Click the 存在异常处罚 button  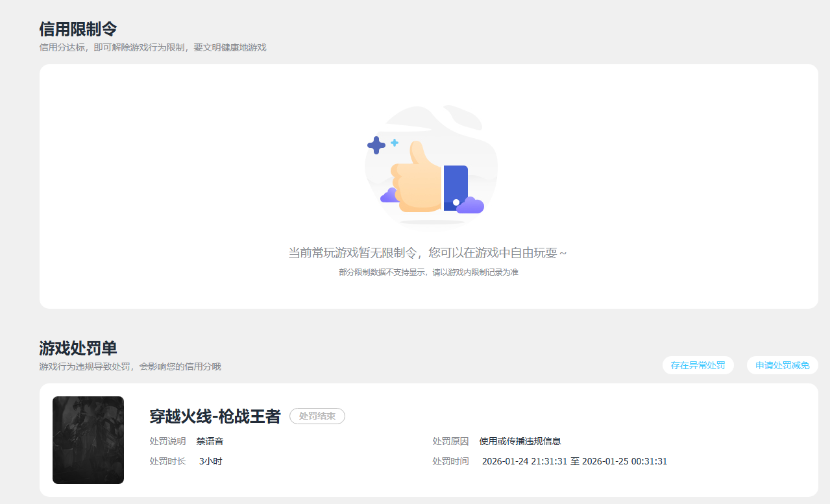[x=698, y=365]
